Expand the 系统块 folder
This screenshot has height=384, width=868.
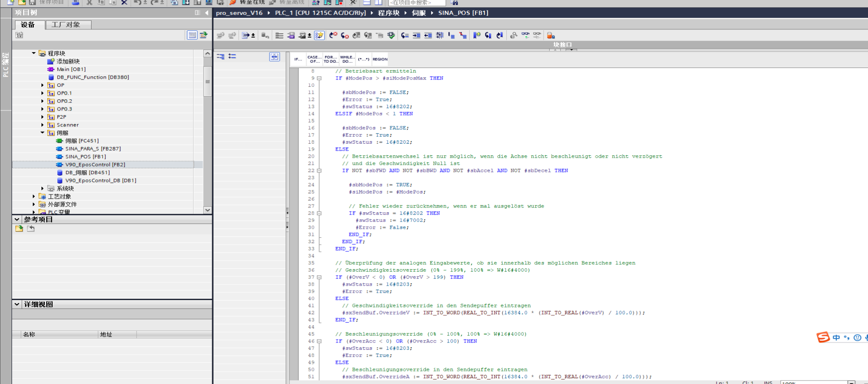point(42,189)
